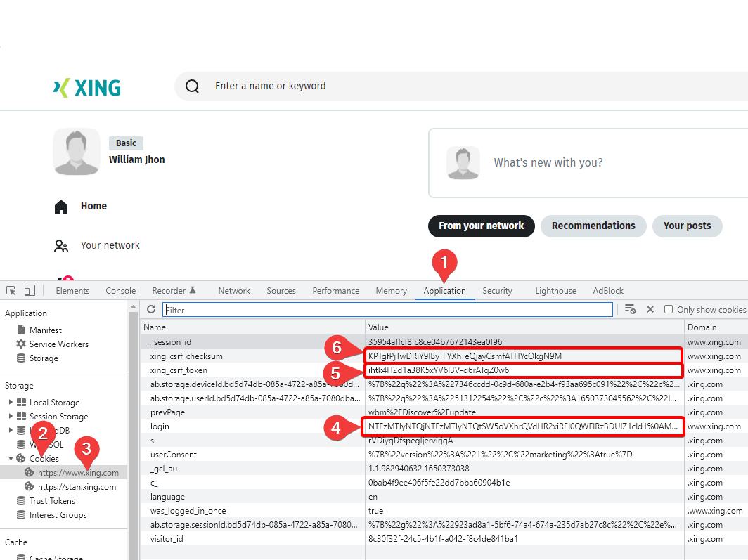
Task: Toggle the device toolbar icon
Action: point(30,290)
